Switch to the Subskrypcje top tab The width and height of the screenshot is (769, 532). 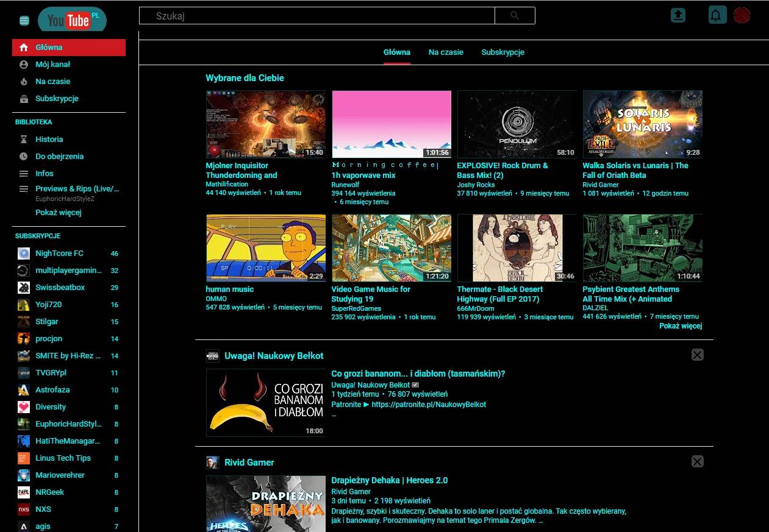pos(503,52)
